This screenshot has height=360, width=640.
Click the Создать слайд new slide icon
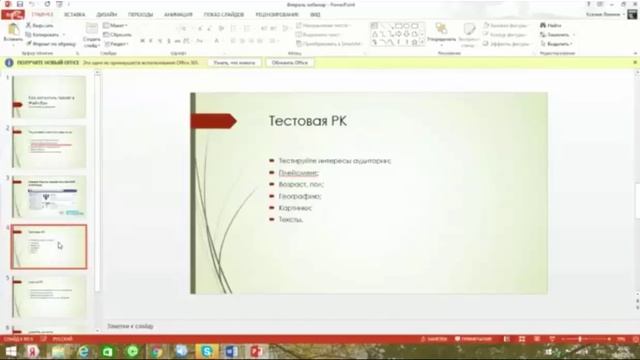(91, 29)
